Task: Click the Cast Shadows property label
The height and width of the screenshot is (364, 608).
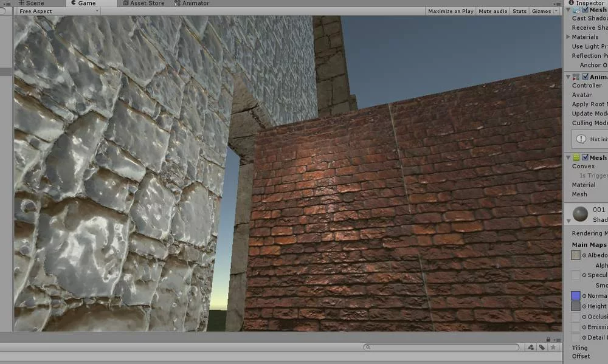Action: coord(590,18)
